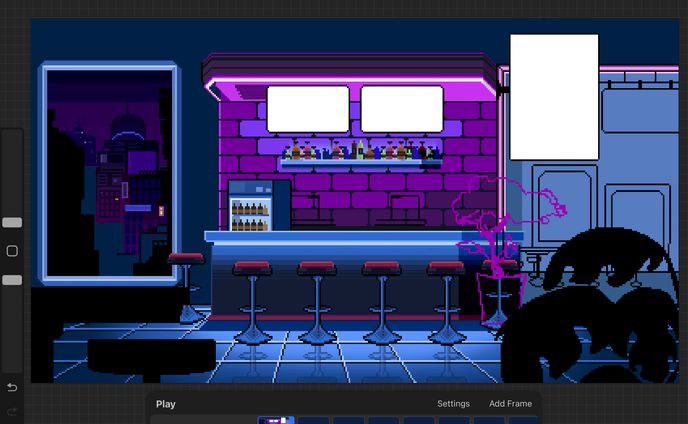Tap the undo arrow in the sidebar
The height and width of the screenshot is (424, 688).
coord(12,387)
